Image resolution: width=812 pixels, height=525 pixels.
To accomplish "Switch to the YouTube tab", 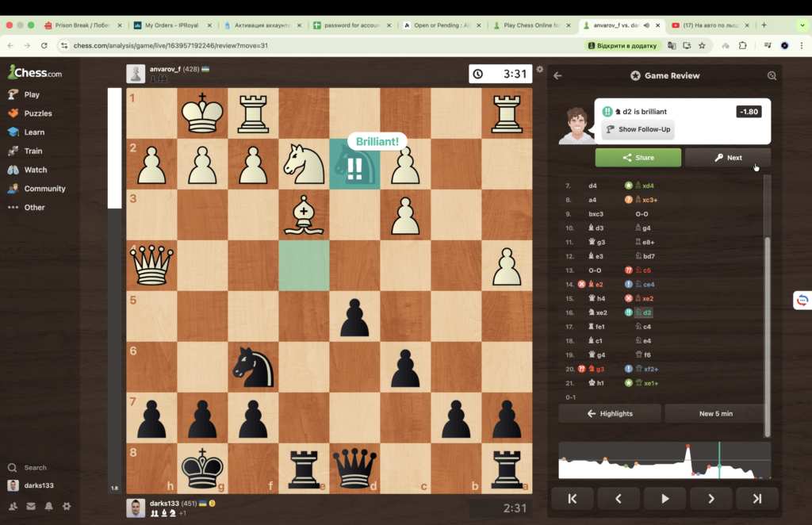I will tap(710, 25).
